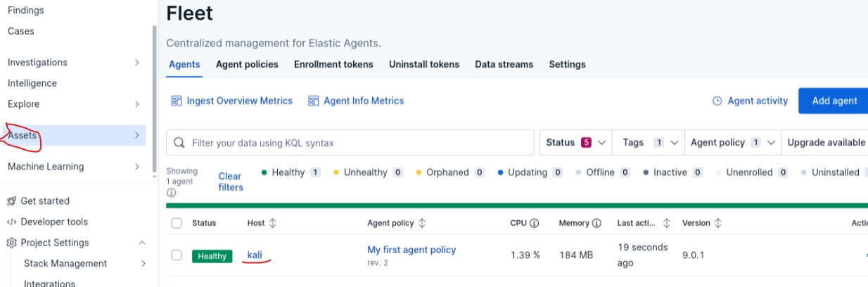Image resolution: width=868 pixels, height=287 pixels.
Task: Open Cases in the sidebar
Action: tap(21, 31)
